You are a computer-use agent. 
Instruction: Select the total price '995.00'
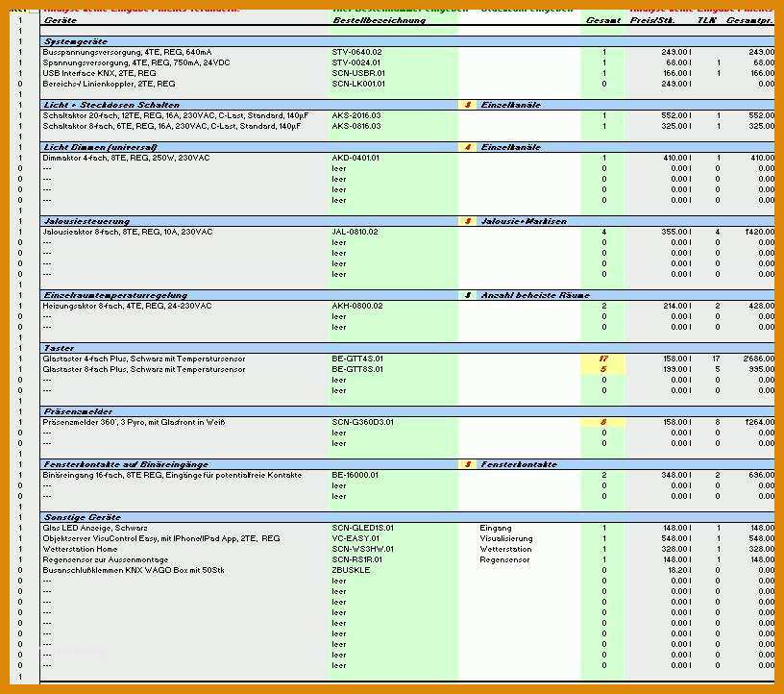click(x=761, y=369)
